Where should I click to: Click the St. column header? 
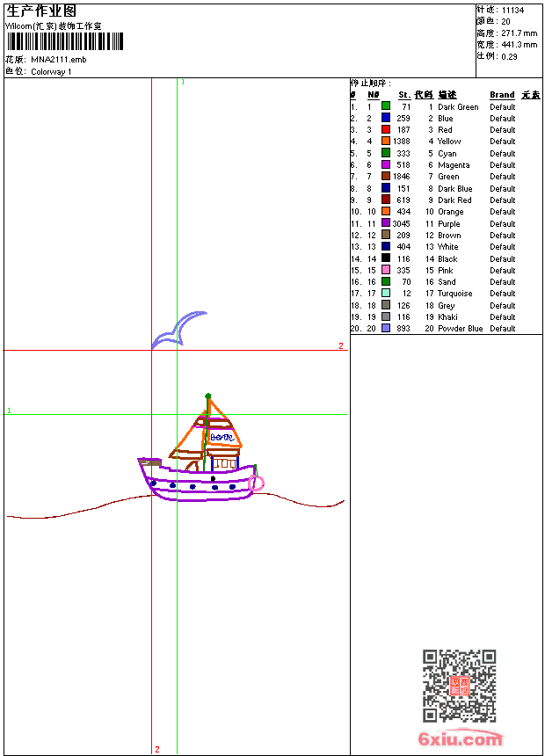point(404,95)
